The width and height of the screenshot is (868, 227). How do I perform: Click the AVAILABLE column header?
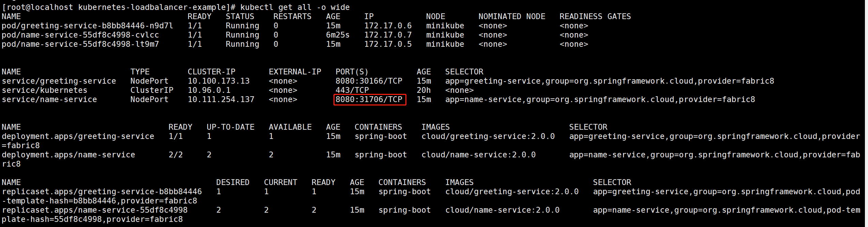tap(290, 127)
